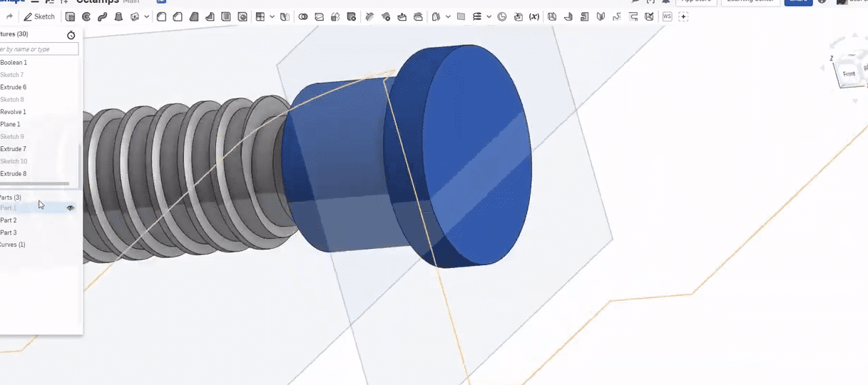The height and width of the screenshot is (385, 868).
Task: Select the Rib tool
Action: tap(210, 16)
